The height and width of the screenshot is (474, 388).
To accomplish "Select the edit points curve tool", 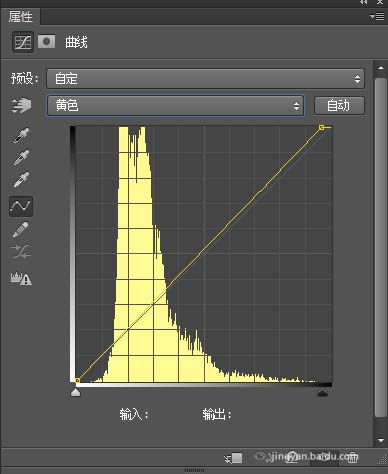I will pyautogui.click(x=21, y=206).
